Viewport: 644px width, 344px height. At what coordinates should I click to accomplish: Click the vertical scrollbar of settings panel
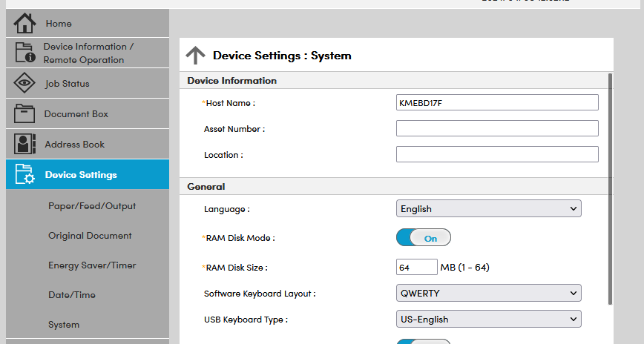(610, 185)
